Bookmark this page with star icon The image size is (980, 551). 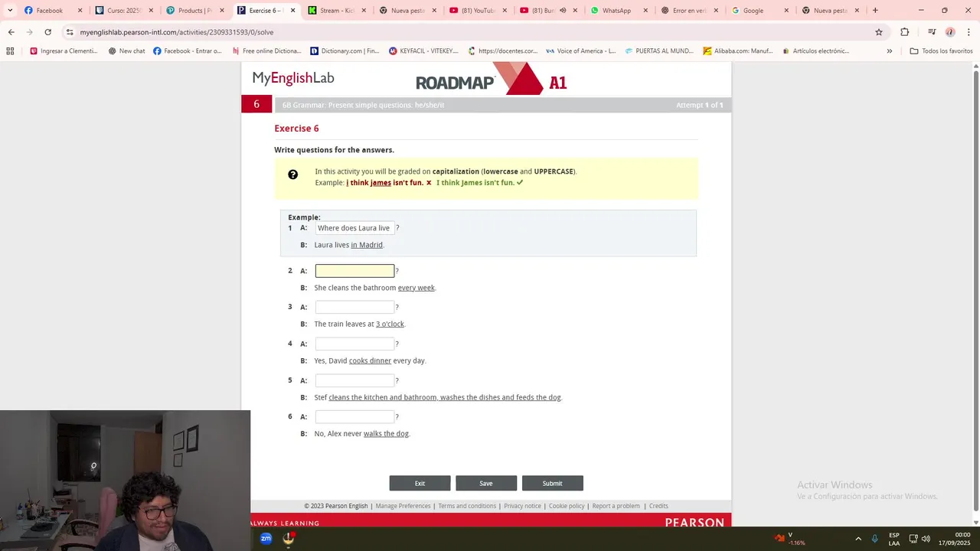pos(879,32)
